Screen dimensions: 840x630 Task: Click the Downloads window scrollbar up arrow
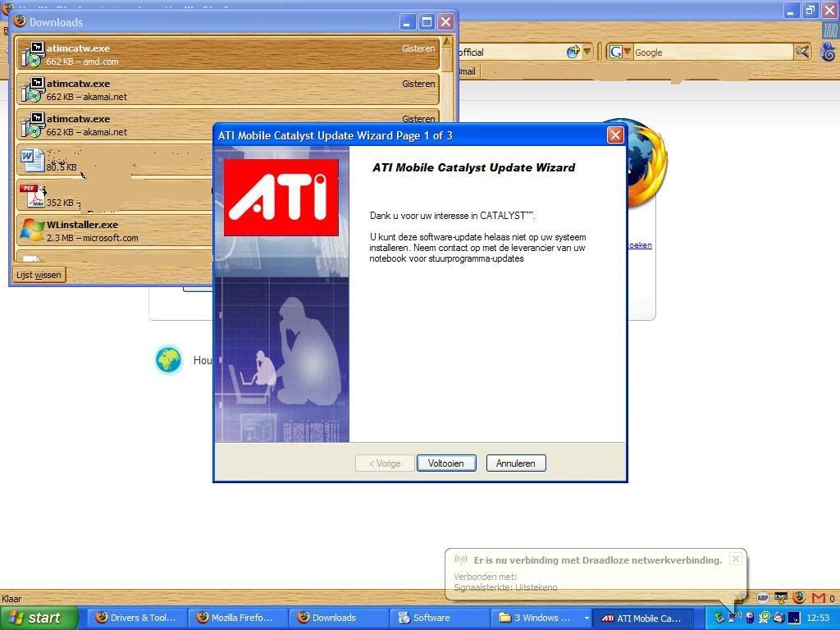click(447, 42)
